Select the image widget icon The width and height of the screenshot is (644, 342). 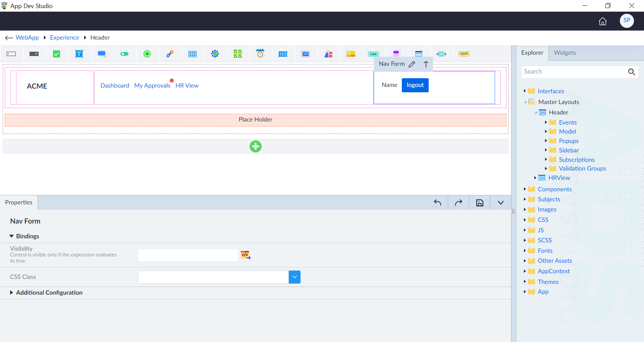click(x=351, y=54)
